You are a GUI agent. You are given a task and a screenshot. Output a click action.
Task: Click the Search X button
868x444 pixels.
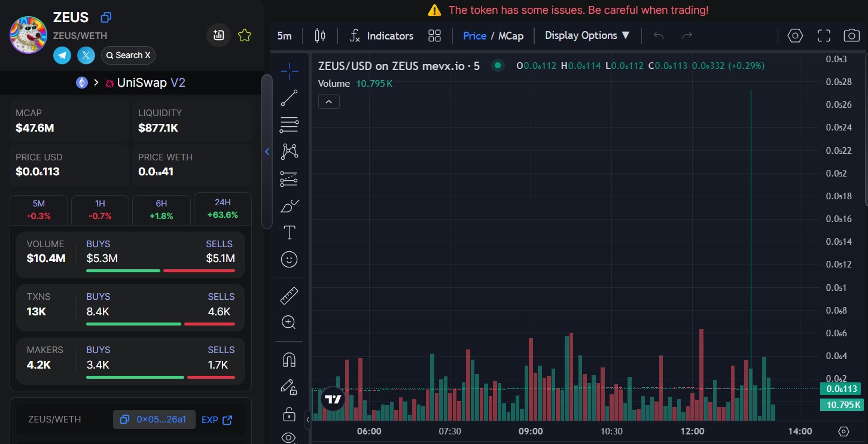tap(128, 56)
